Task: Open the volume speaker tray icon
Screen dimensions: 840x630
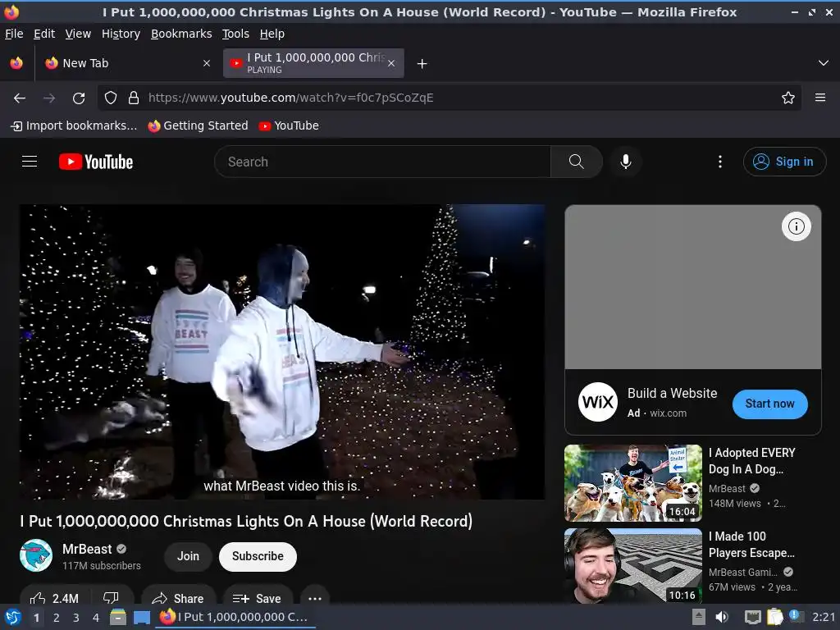Action: click(722, 617)
